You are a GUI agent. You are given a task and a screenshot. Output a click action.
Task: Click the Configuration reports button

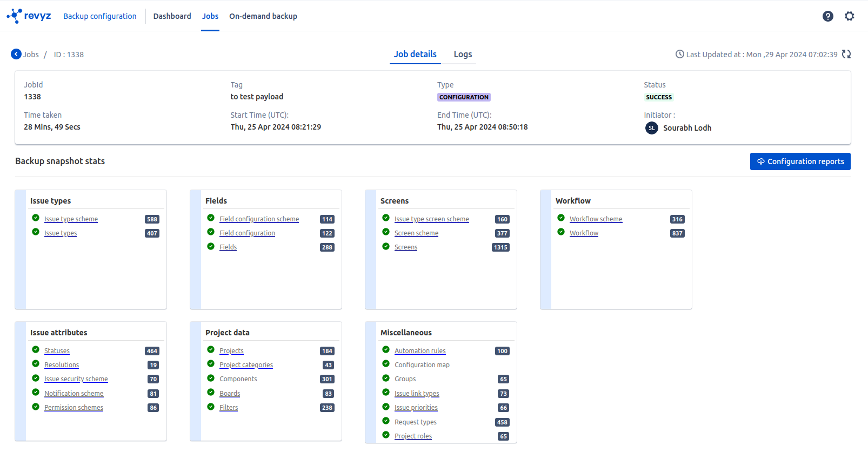[800, 161]
